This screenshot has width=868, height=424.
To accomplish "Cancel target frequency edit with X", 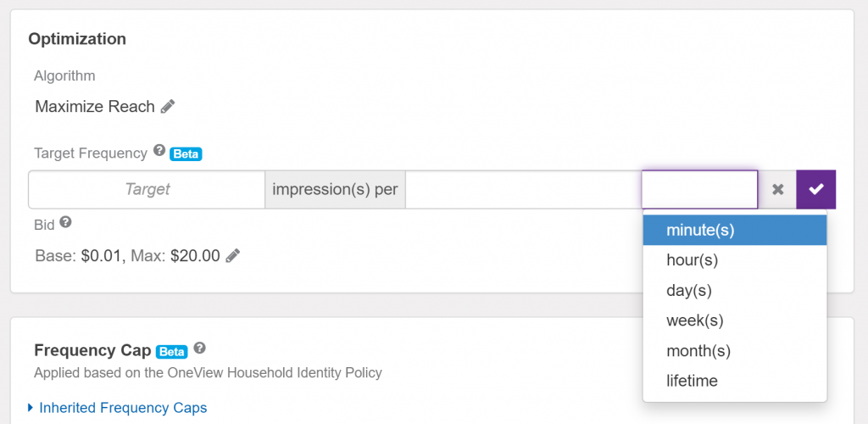I will [777, 189].
